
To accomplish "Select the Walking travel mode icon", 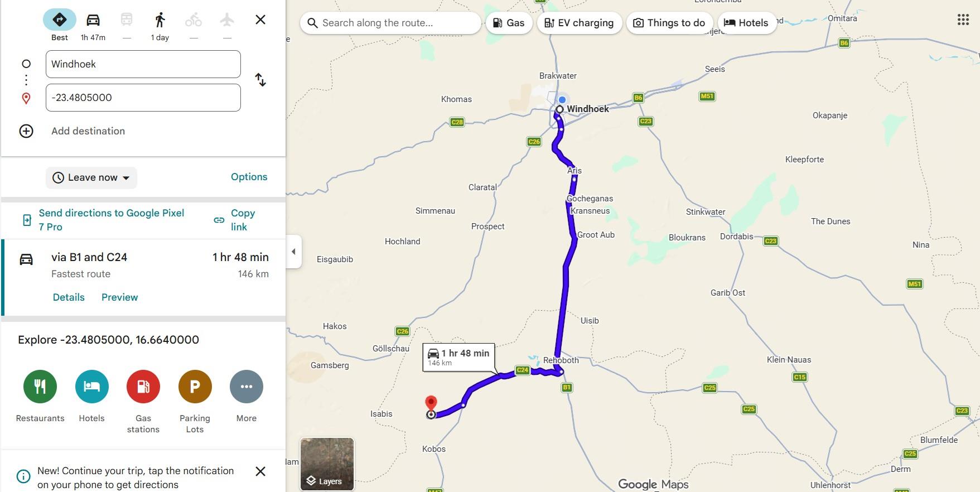I will pos(160,20).
